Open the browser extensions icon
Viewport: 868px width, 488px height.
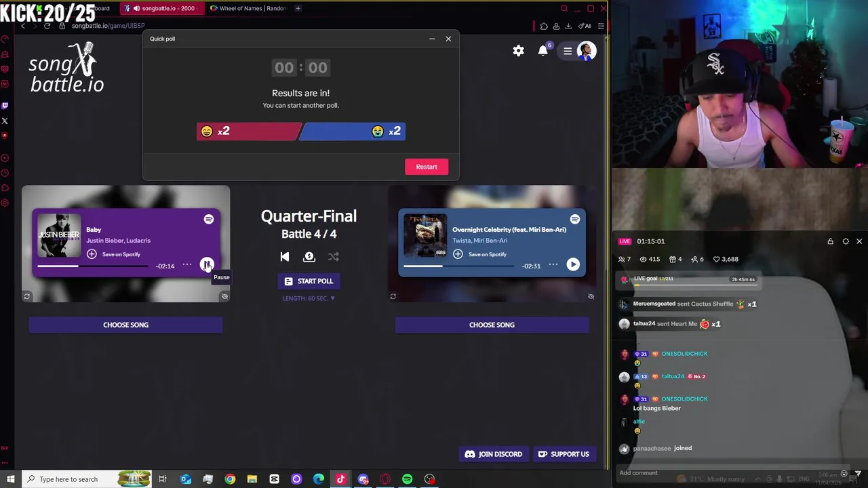click(x=544, y=26)
